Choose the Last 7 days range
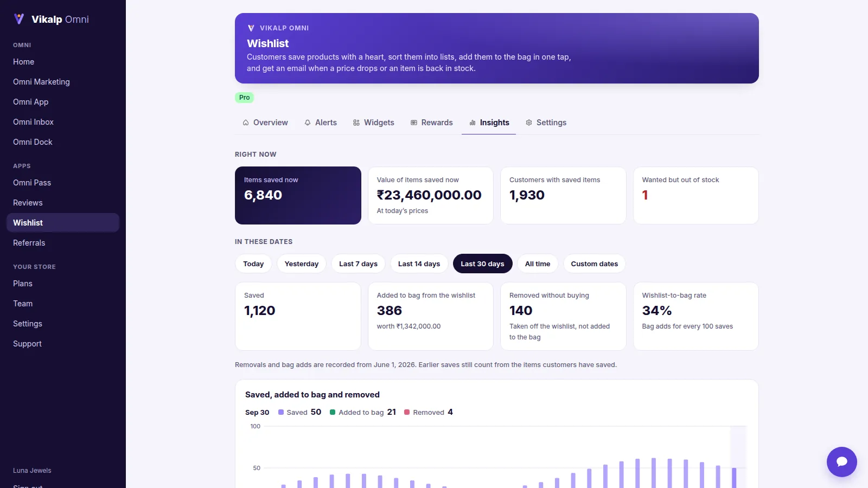Image resolution: width=868 pixels, height=488 pixels. coord(358,264)
